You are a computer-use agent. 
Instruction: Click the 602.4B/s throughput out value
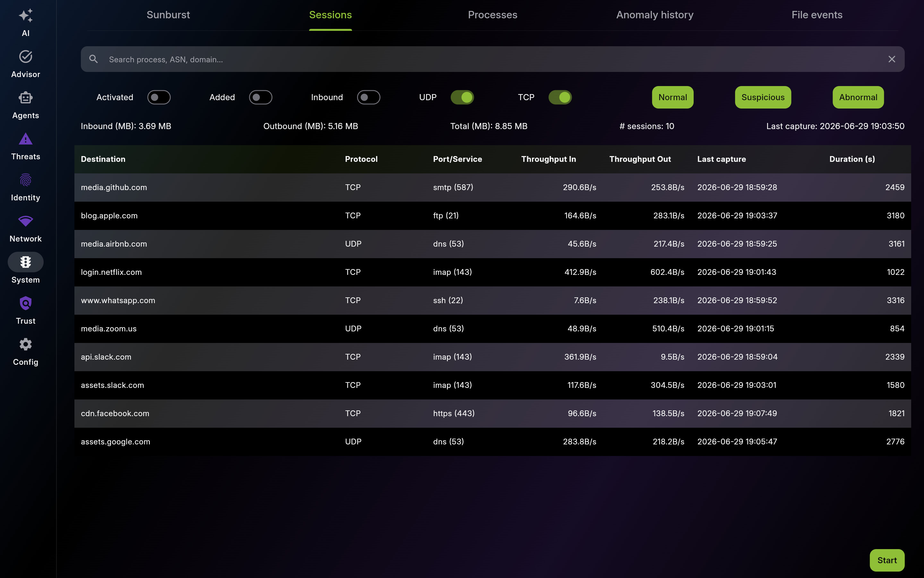tap(667, 272)
